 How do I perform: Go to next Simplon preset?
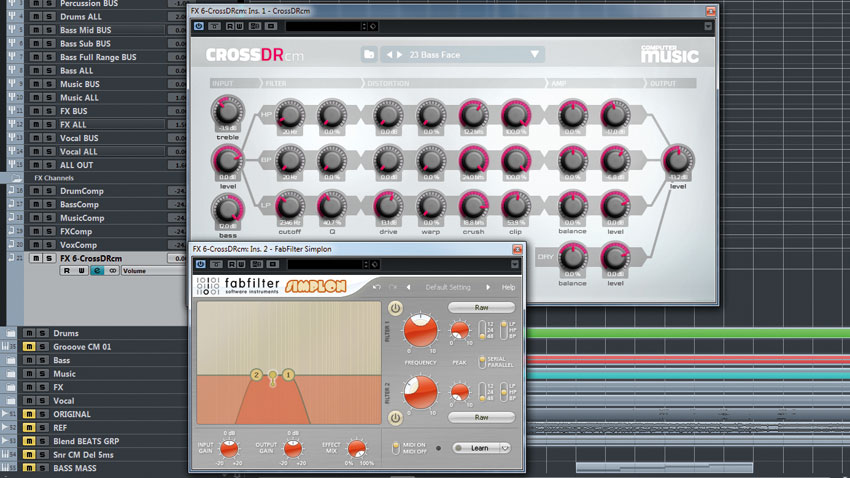click(488, 287)
